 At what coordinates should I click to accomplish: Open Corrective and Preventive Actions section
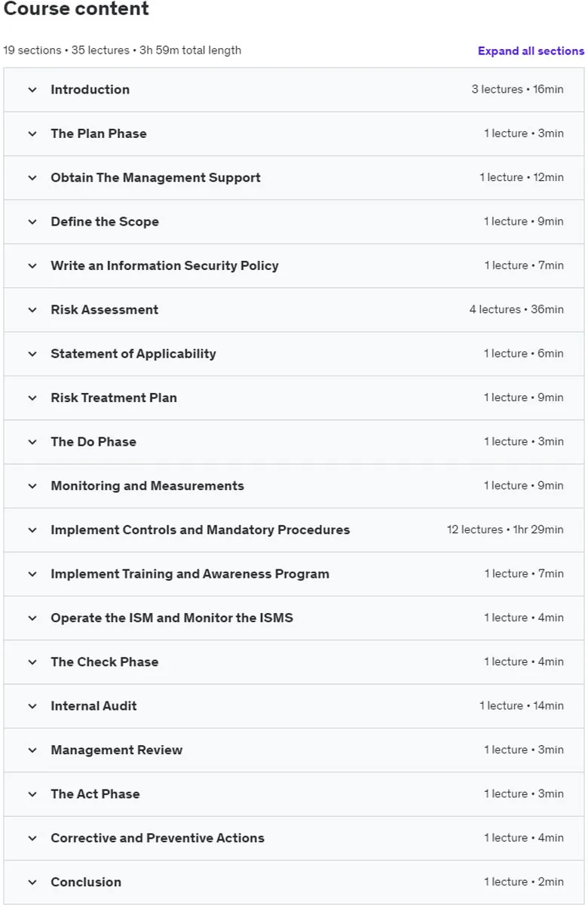click(294, 838)
